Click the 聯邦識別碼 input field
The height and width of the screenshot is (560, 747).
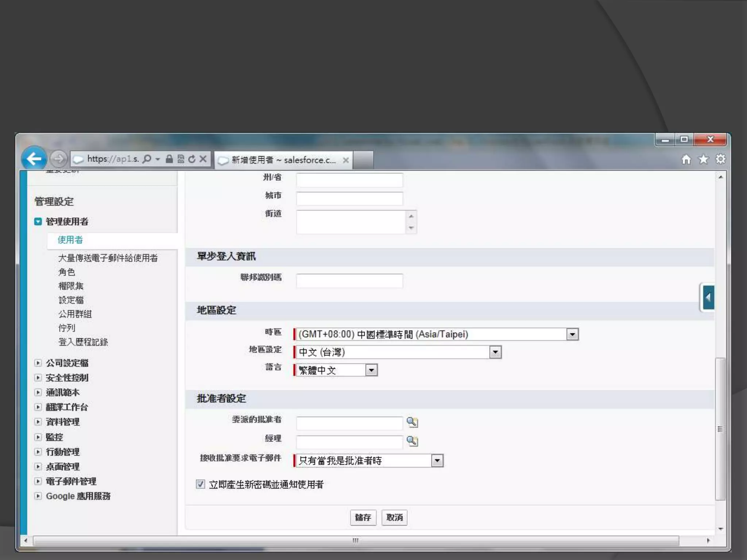point(349,281)
